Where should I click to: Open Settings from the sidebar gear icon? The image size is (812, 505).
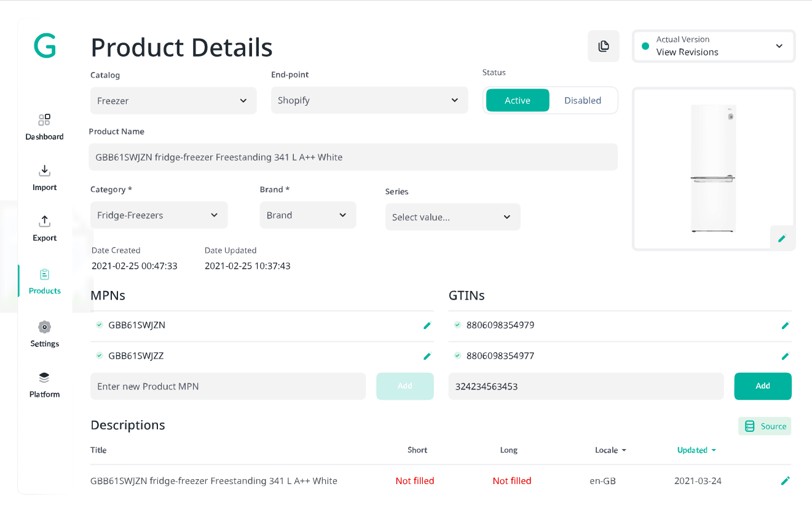pos(44,327)
